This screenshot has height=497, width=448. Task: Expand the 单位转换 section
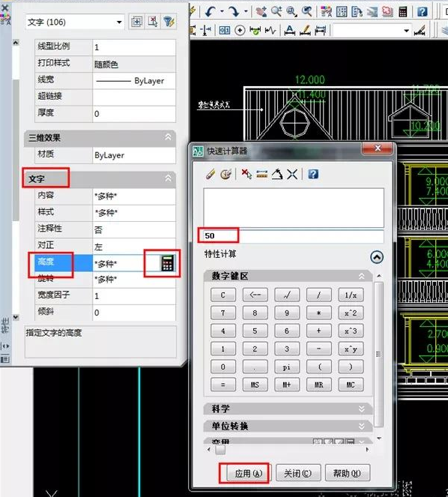[362, 427]
